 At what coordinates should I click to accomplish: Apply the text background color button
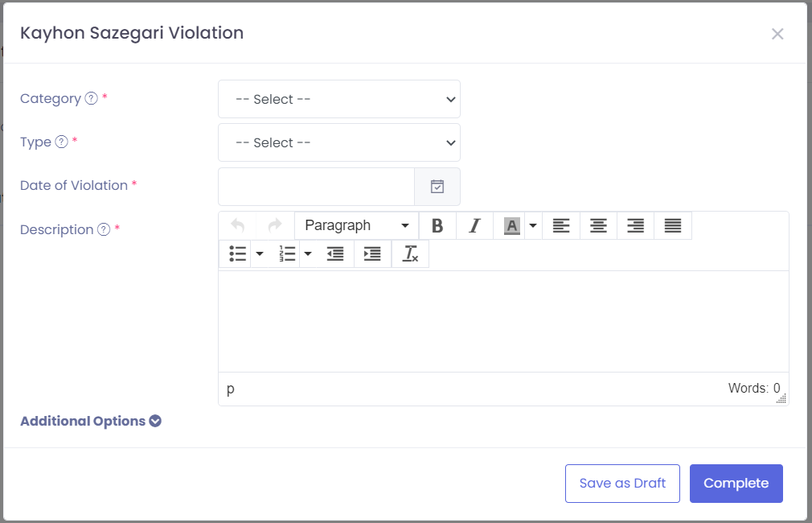(511, 225)
